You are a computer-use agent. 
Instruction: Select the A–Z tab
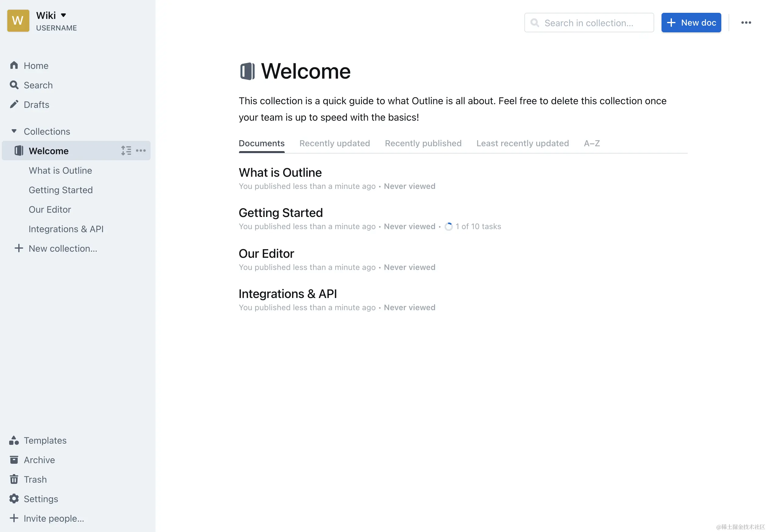(x=592, y=143)
